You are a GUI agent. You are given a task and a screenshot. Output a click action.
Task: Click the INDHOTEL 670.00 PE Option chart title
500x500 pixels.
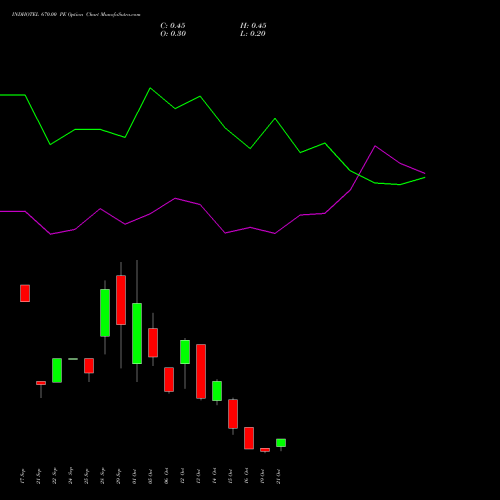76,14
